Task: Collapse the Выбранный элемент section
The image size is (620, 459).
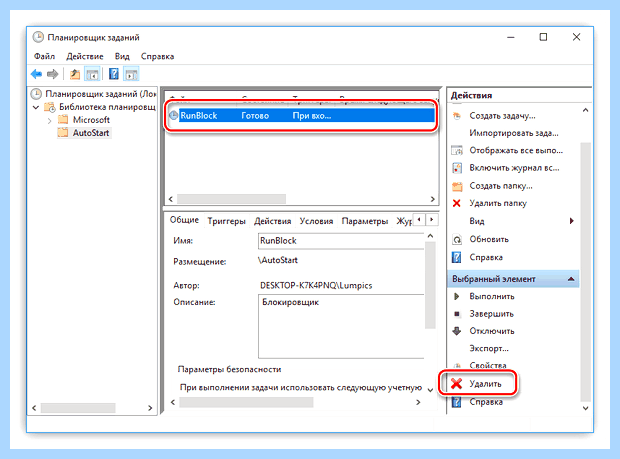Action: coord(571,279)
